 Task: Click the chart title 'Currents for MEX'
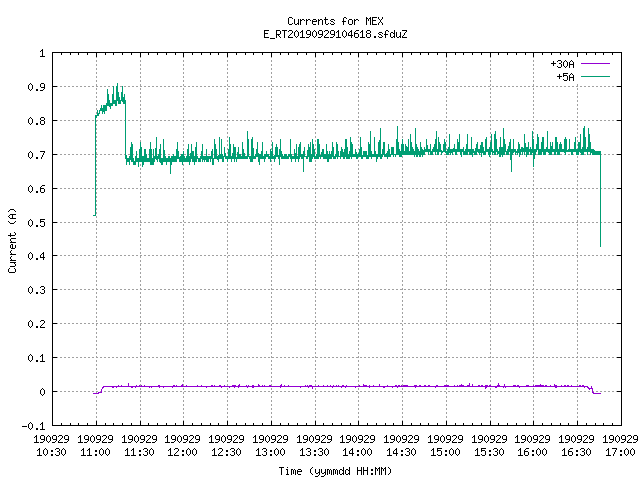335,21
